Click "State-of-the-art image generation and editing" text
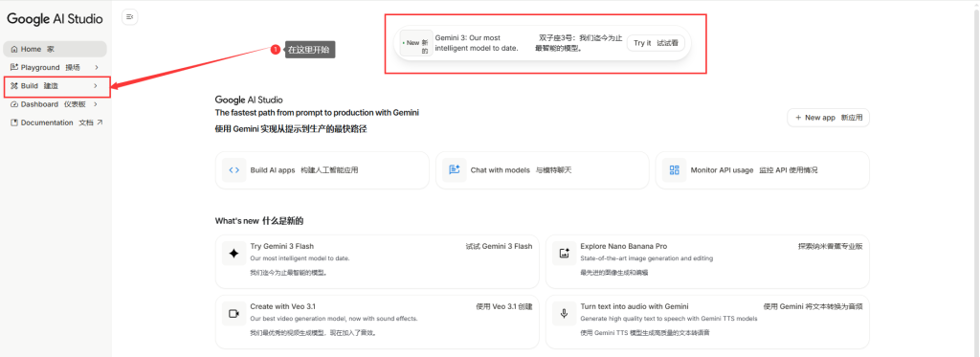Viewport: 980px width, 357px height. (x=646, y=258)
